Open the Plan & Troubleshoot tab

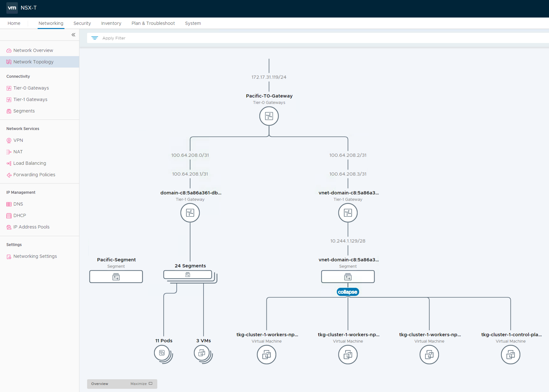153,23
